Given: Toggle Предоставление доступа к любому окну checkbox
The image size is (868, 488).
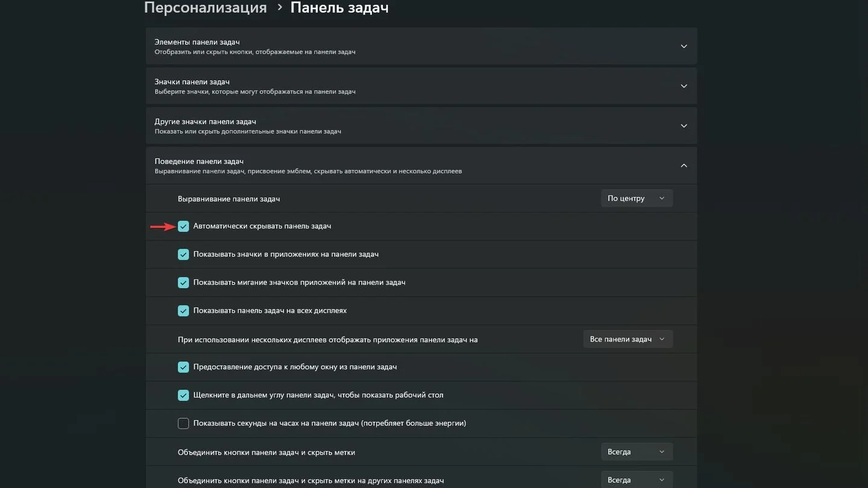Looking at the screenshot, I should click(183, 367).
